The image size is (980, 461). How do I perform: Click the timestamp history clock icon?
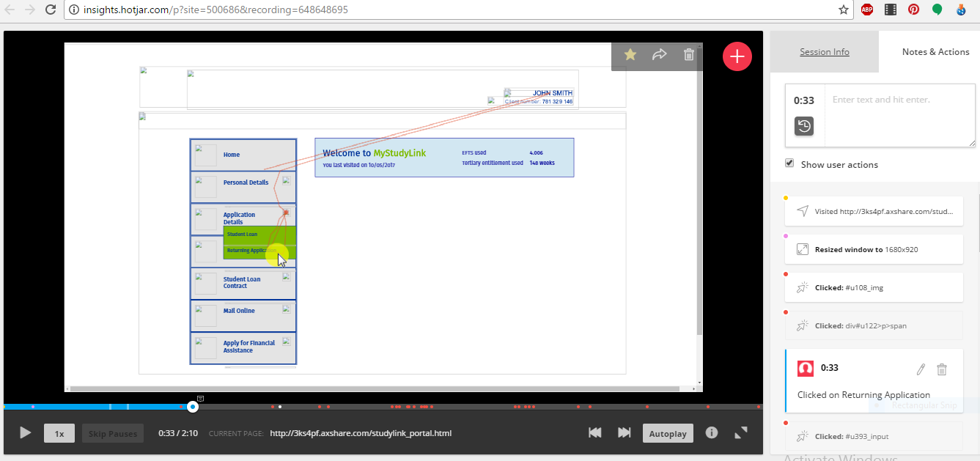pyautogui.click(x=804, y=126)
